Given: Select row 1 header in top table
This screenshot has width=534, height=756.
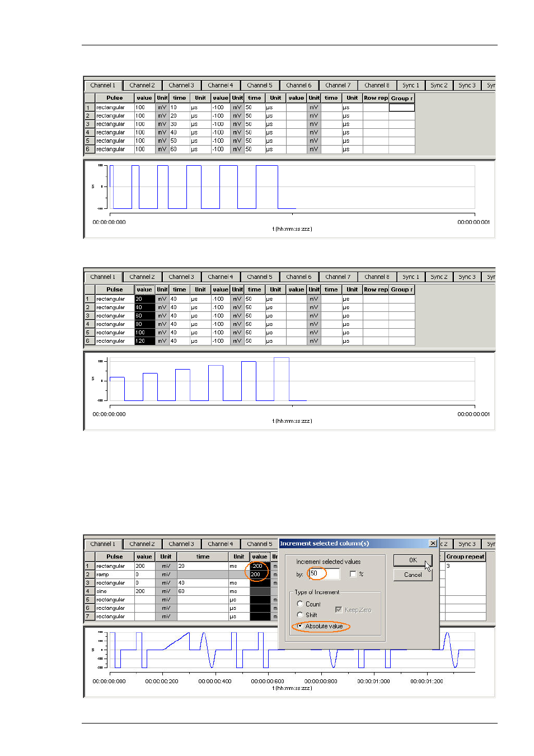Looking at the screenshot, I should [90, 108].
